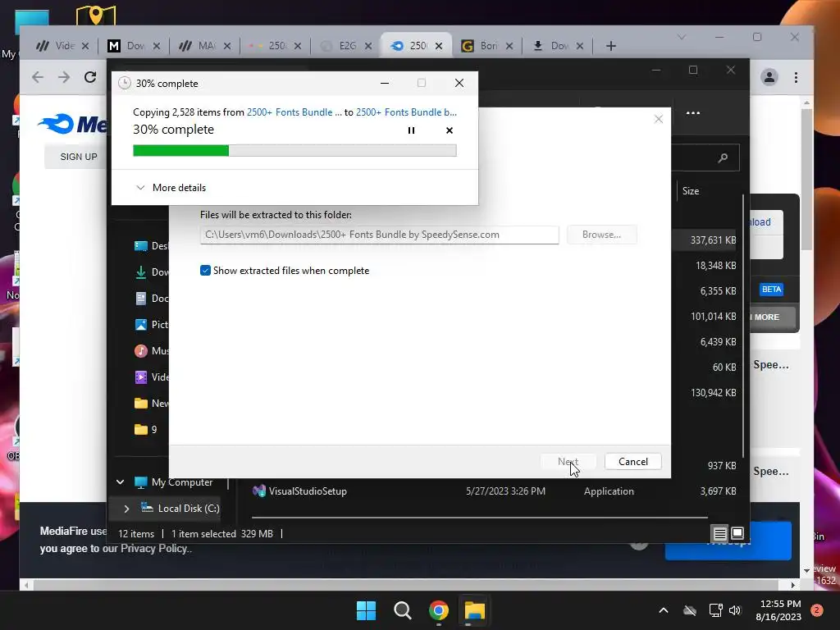Screen dimensions: 840x630
Task: Pause the file copy operation
Action: (411, 130)
